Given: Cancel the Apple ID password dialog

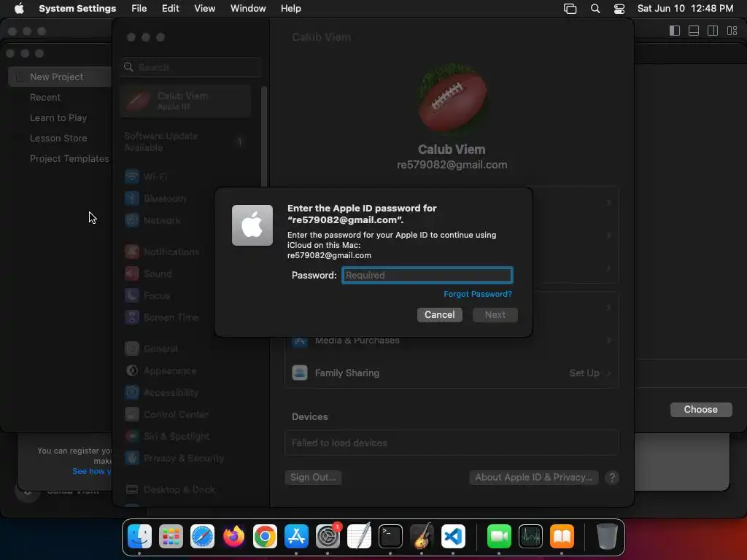Looking at the screenshot, I should pyautogui.click(x=439, y=315).
